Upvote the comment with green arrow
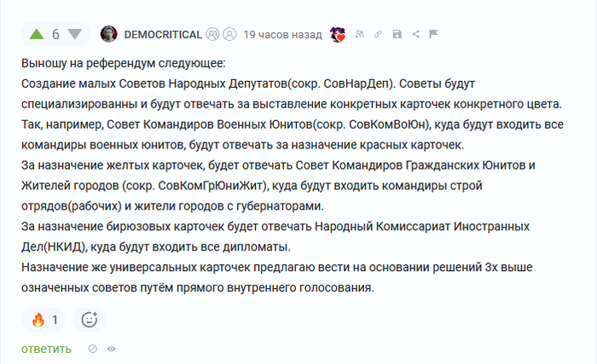This screenshot has width=597, height=364. (37, 34)
